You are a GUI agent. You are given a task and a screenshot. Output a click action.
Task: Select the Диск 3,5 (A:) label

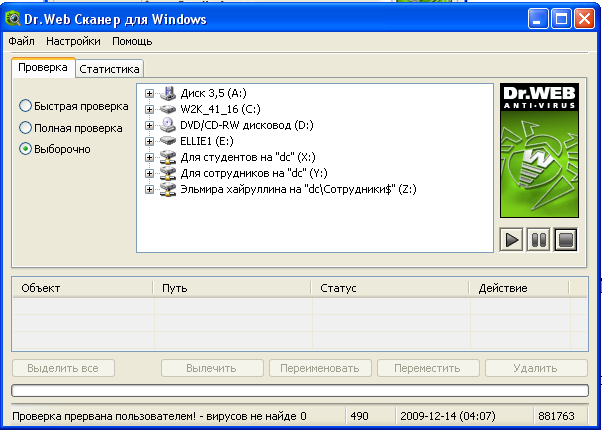pyautogui.click(x=213, y=93)
